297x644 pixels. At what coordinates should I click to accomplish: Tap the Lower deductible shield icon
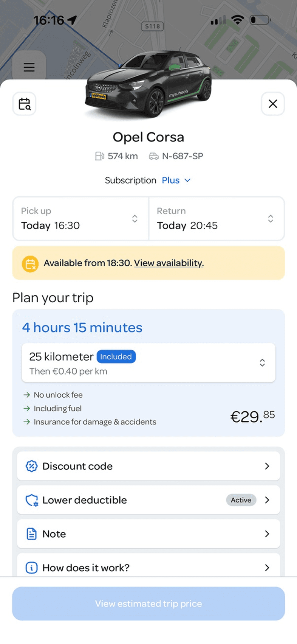31,500
